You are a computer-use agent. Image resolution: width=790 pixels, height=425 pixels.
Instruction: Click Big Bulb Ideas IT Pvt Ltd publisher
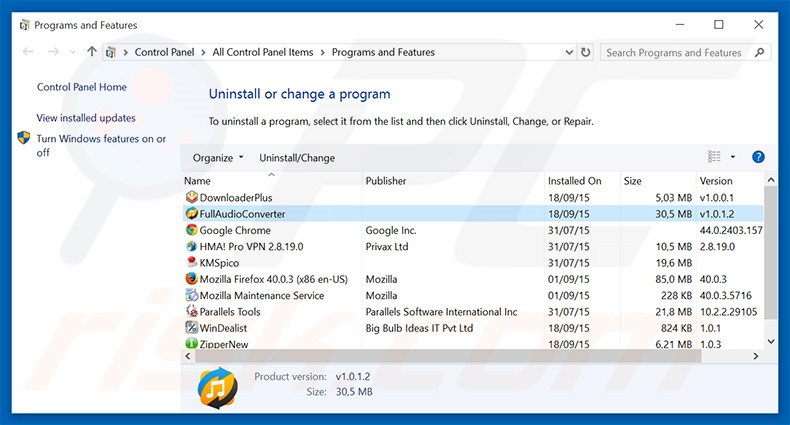point(419,328)
